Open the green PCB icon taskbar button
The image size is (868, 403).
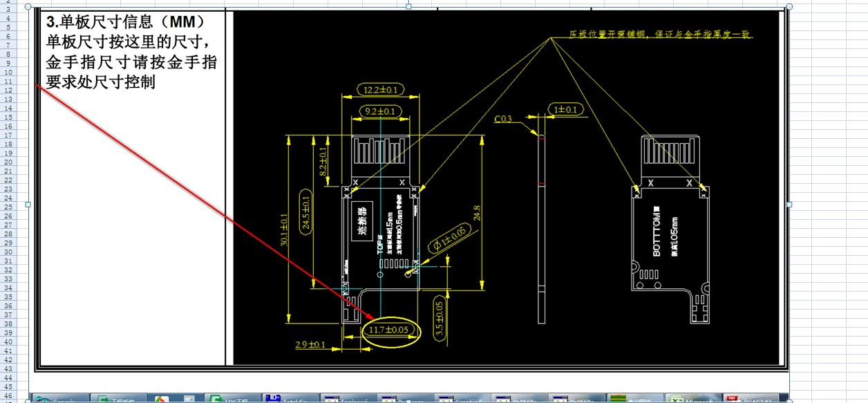coord(635,399)
